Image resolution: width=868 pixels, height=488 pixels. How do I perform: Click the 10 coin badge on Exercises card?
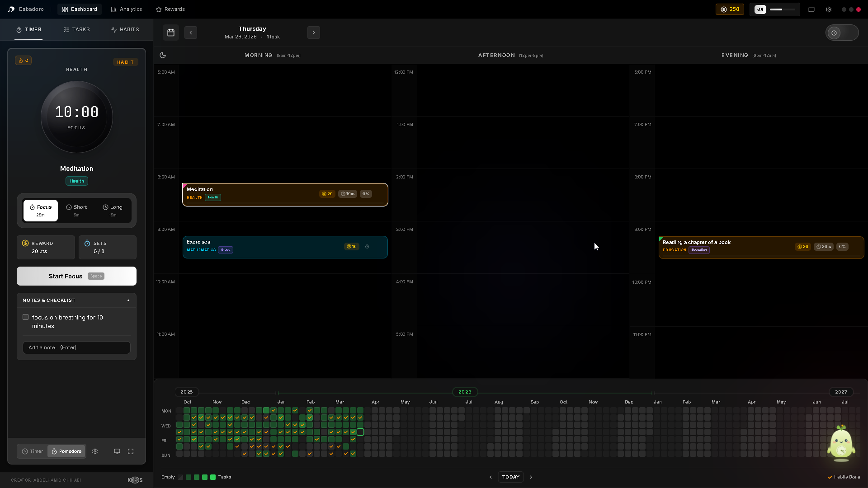click(x=351, y=247)
